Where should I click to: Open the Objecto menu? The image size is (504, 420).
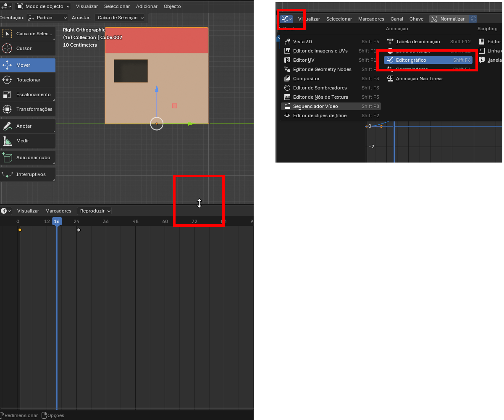pos(172,6)
